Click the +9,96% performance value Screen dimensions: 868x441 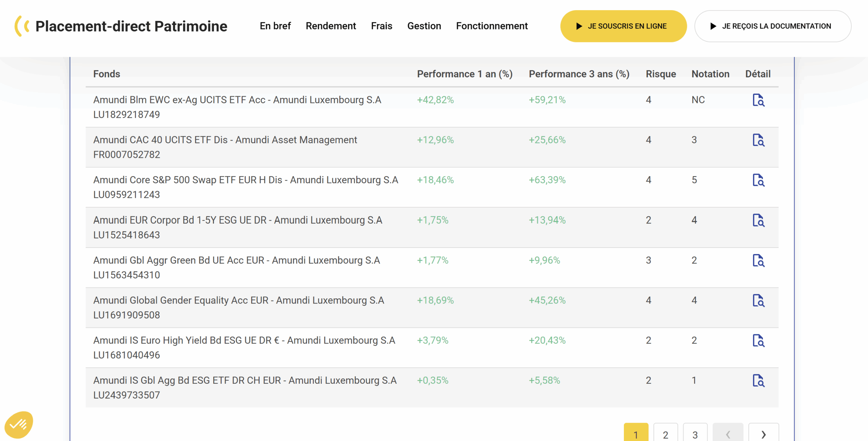(x=545, y=260)
